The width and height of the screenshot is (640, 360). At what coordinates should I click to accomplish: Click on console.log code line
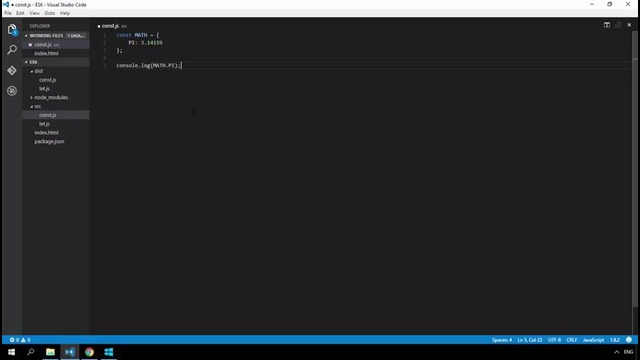(149, 65)
